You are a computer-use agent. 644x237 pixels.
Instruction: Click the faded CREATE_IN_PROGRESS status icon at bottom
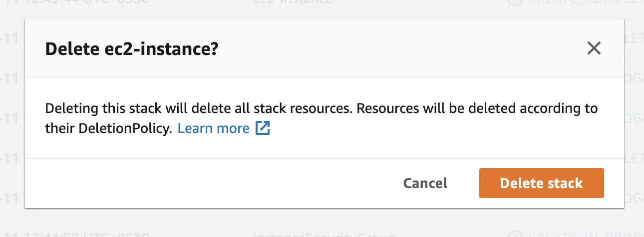click(x=514, y=234)
